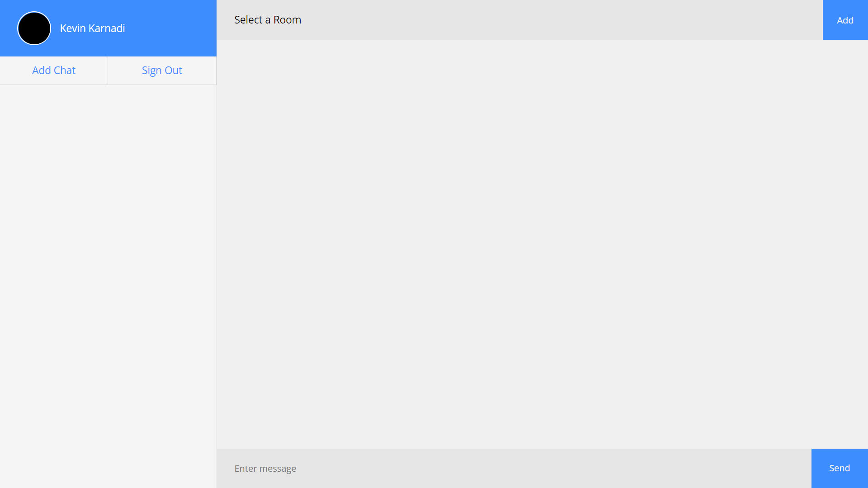Select the Add Chat menu option
Image resolution: width=868 pixels, height=488 pixels.
(x=53, y=70)
